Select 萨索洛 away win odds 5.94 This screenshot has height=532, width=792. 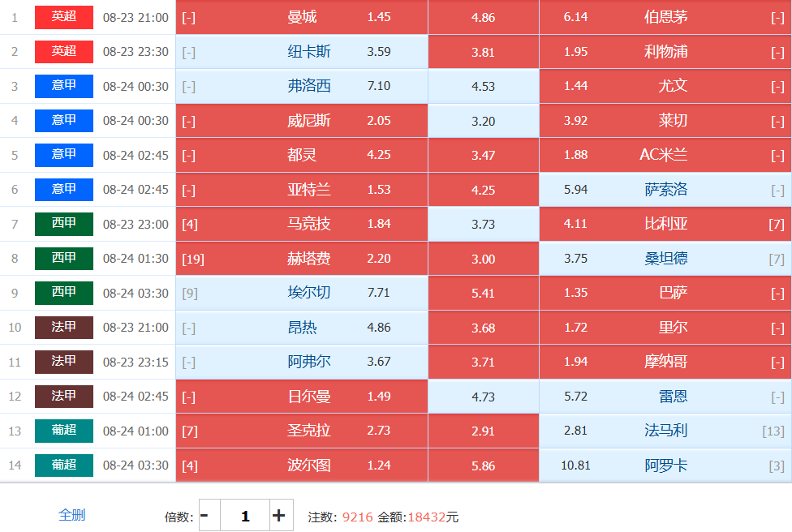tap(665, 189)
